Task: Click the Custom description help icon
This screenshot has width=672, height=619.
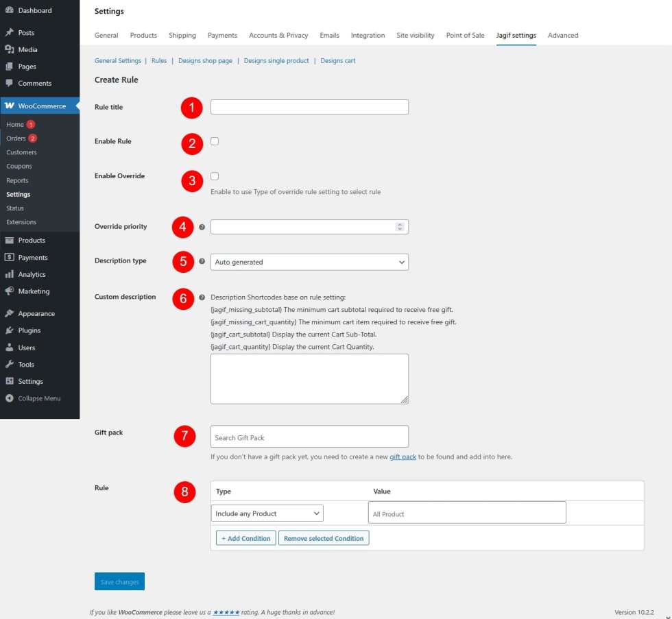Action: 202,298
